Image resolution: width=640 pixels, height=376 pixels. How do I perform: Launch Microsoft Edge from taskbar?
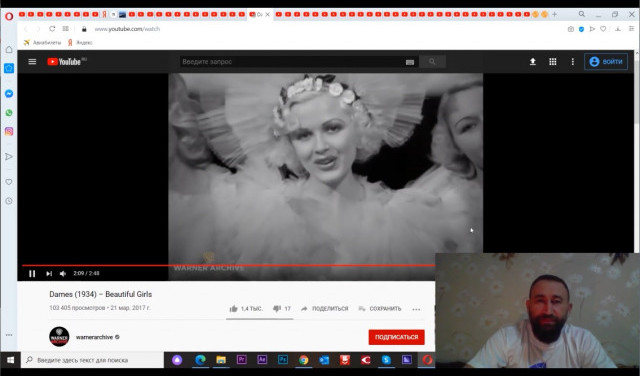pos(200,360)
